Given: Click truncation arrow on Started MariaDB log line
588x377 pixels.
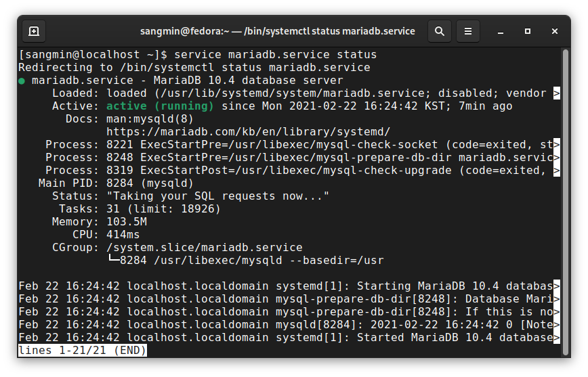Looking at the screenshot, I should pyautogui.click(x=556, y=338).
